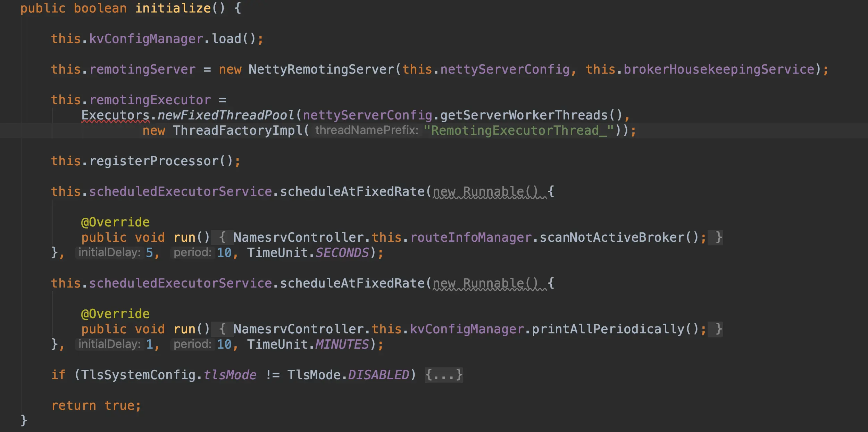Screen dimensions: 868x432
Task: Click the initialDelay hint before value 5
Action: pos(109,252)
